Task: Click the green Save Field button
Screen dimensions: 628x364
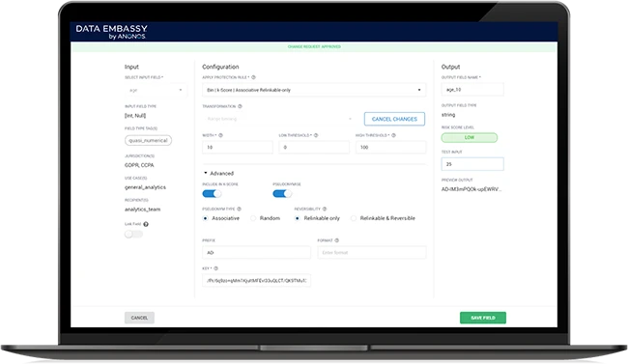Action: pos(483,318)
